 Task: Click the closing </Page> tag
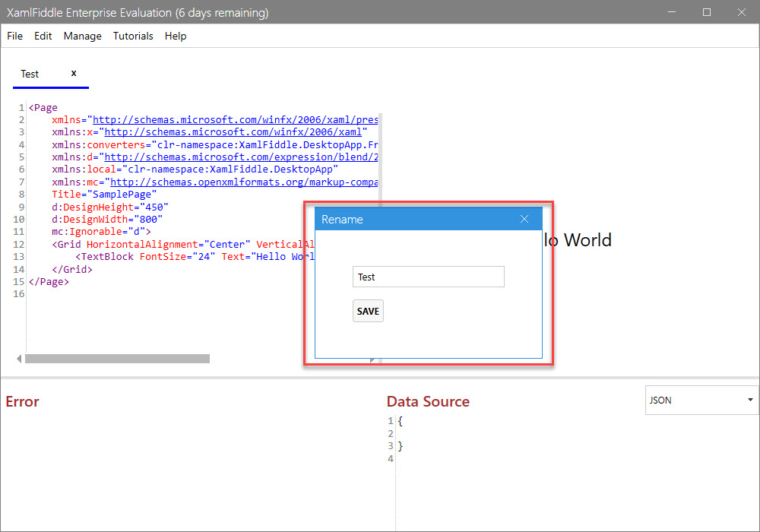click(49, 281)
